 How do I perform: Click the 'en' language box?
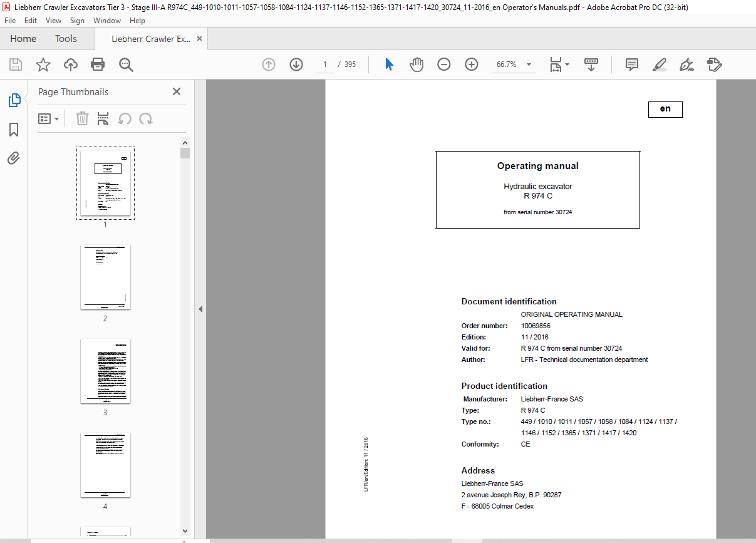pyautogui.click(x=665, y=109)
